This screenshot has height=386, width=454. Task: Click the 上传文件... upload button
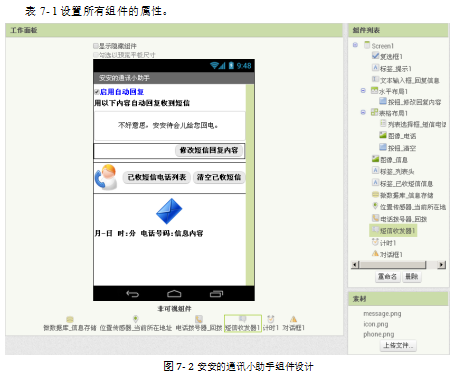[398, 345]
